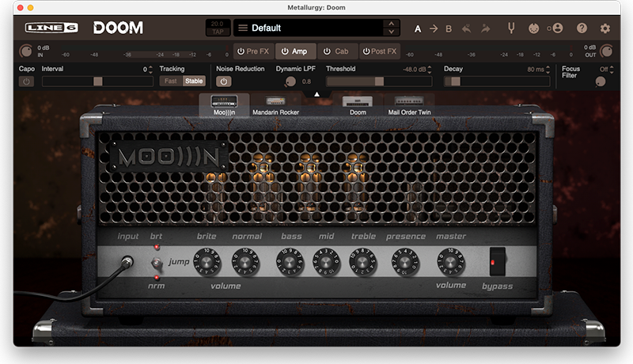Click the Capo Interval slider
This screenshot has width=633, height=364.
pos(97,82)
